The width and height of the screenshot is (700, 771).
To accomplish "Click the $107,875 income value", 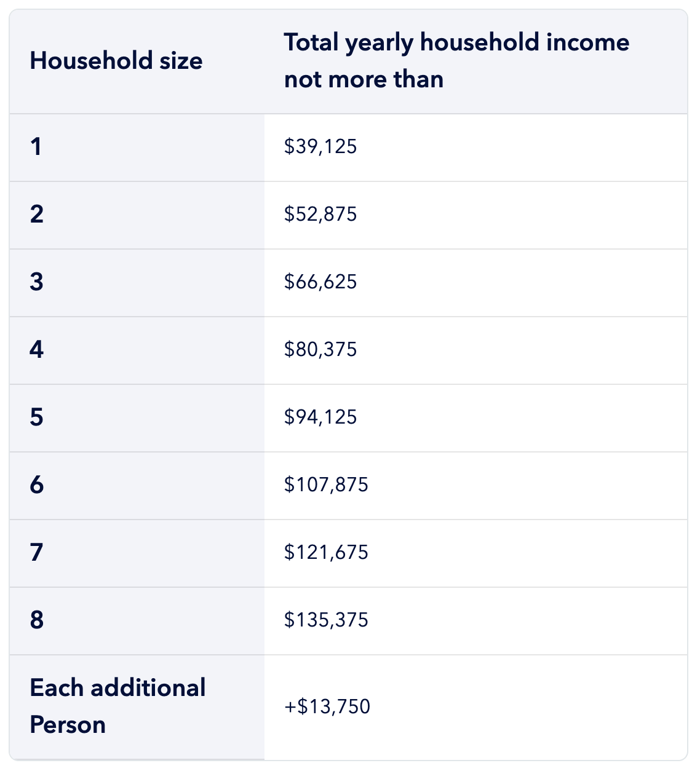I will pyautogui.click(x=326, y=485).
